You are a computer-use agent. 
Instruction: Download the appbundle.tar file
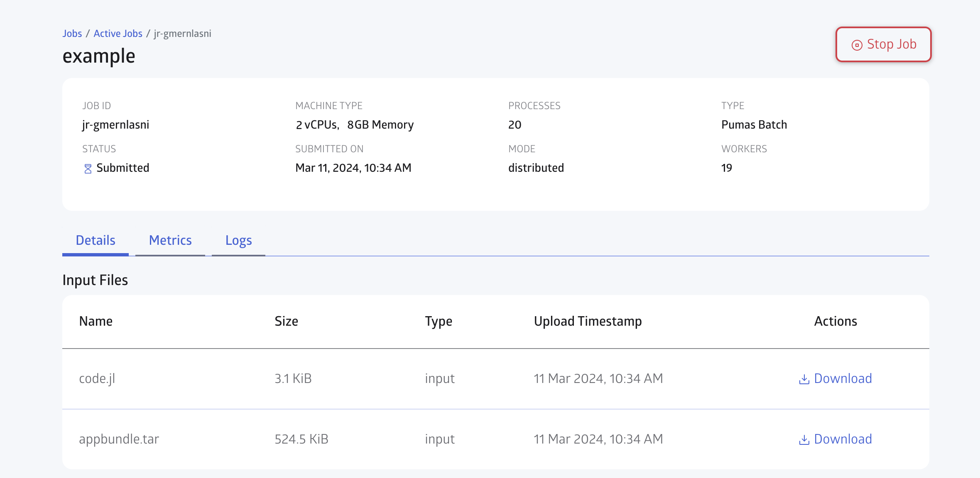point(843,439)
